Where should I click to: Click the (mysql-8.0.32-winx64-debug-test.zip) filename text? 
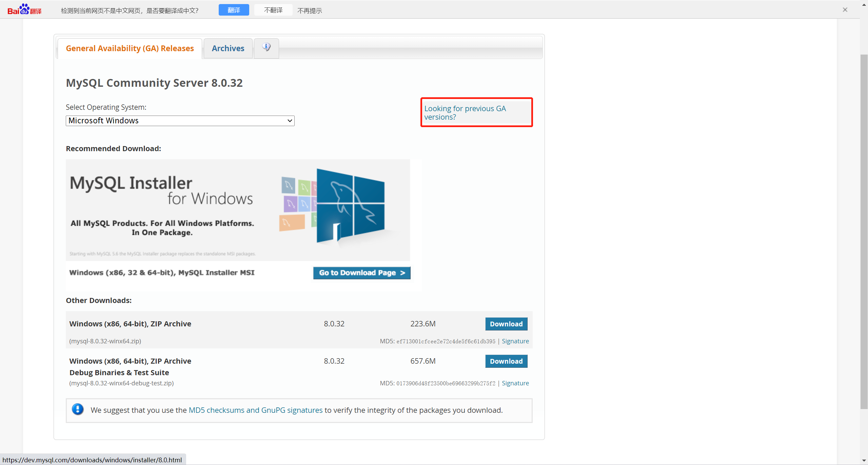(x=121, y=383)
